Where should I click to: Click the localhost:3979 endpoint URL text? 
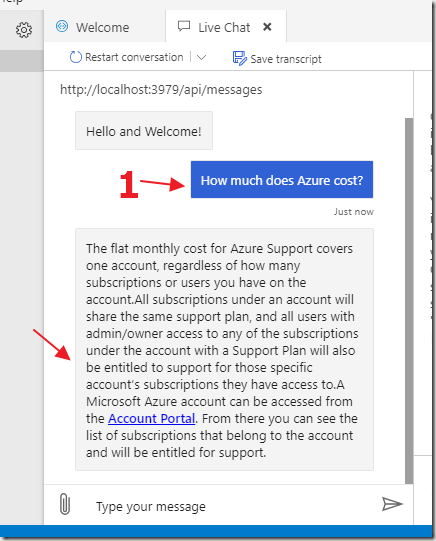click(161, 90)
